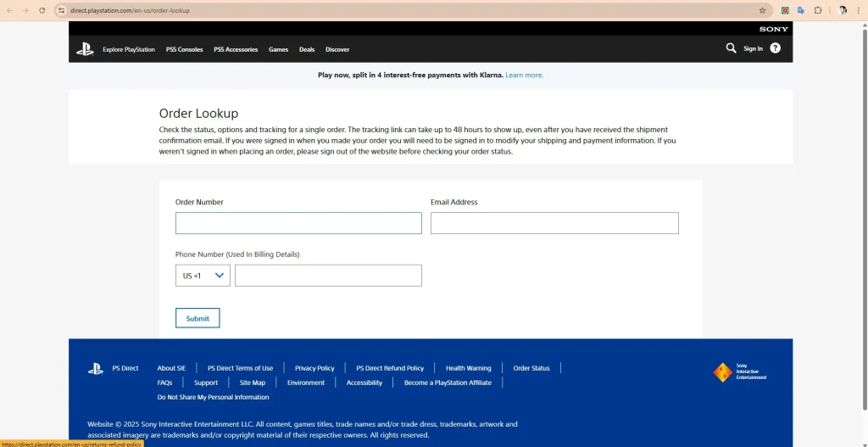Click browser back arrow
Image resolution: width=868 pixels, height=447 pixels.
pyautogui.click(x=9, y=10)
